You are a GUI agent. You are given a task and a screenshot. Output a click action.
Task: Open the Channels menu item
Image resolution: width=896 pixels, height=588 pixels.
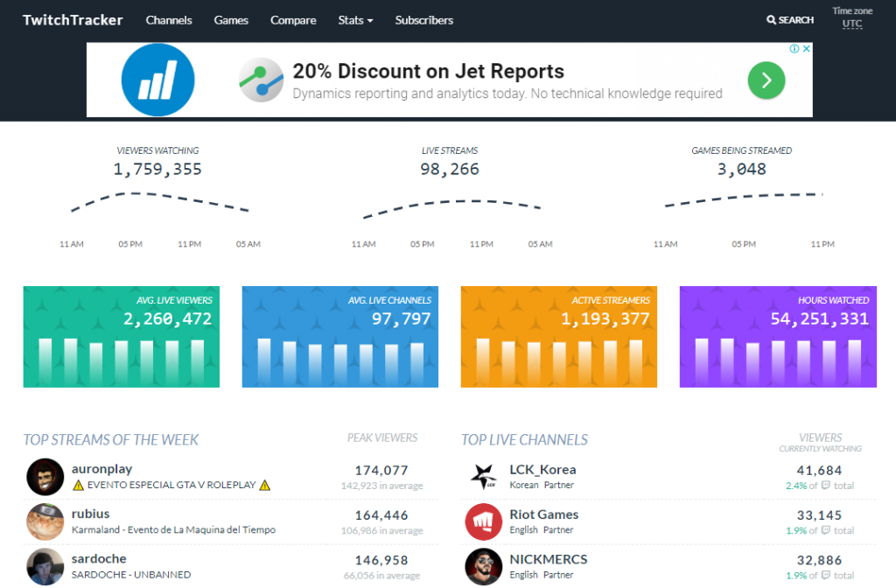[x=169, y=20]
